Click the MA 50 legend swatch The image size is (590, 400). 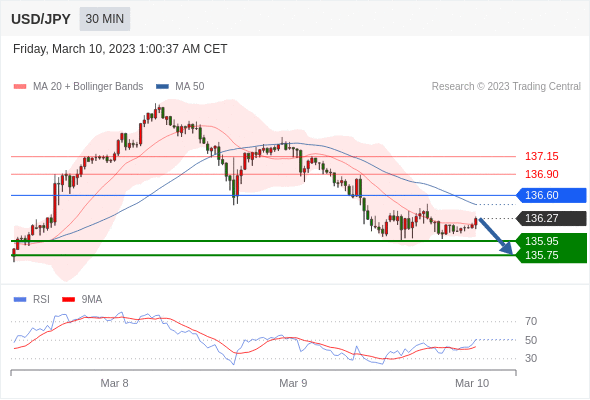162,87
